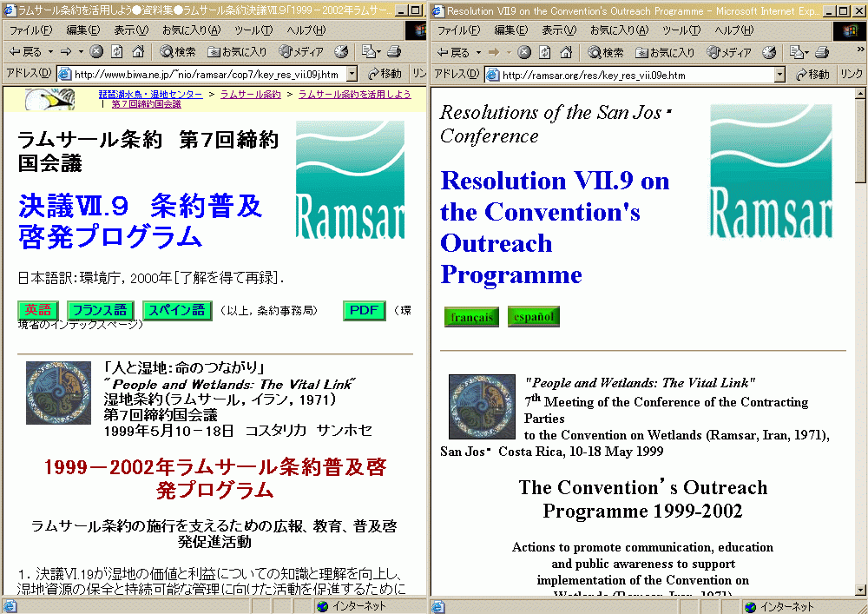Show history in right window toolbar

pos(769,53)
